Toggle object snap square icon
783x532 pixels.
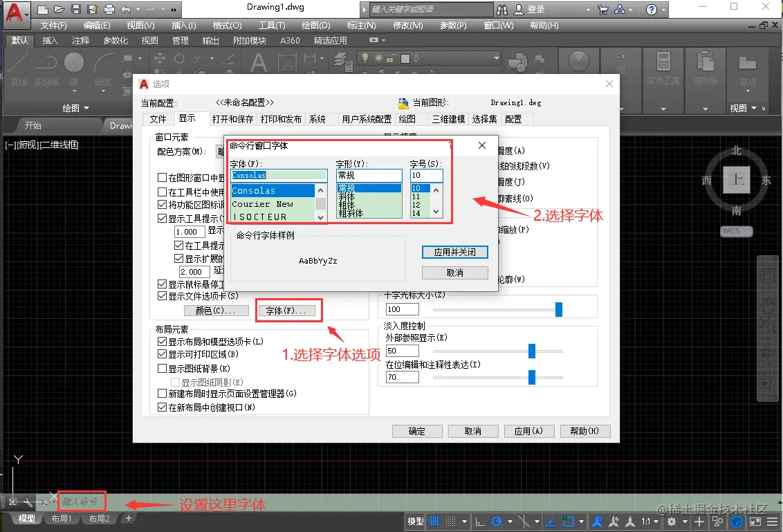pyautogui.click(x=569, y=522)
